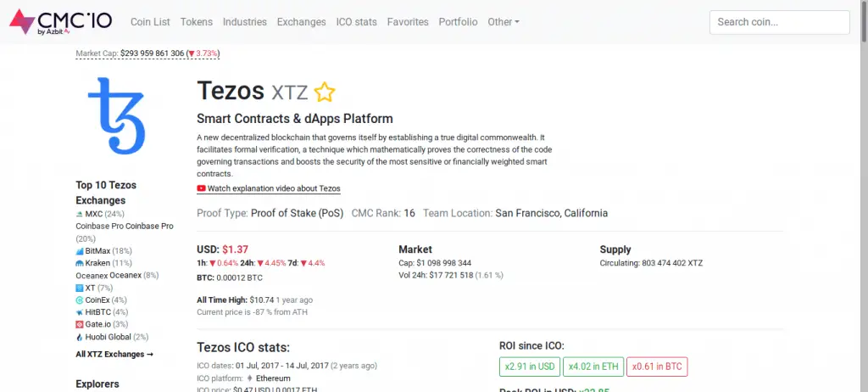The width and height of the screenshot is (868, 392).
Task: Click the HitBTC exchange icon
Action: 79,312
